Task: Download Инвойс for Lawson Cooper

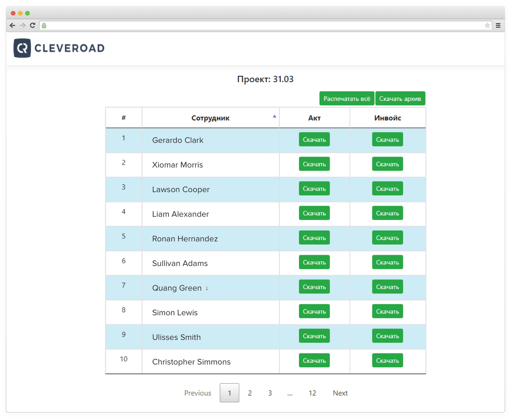Action: [388, 188]
